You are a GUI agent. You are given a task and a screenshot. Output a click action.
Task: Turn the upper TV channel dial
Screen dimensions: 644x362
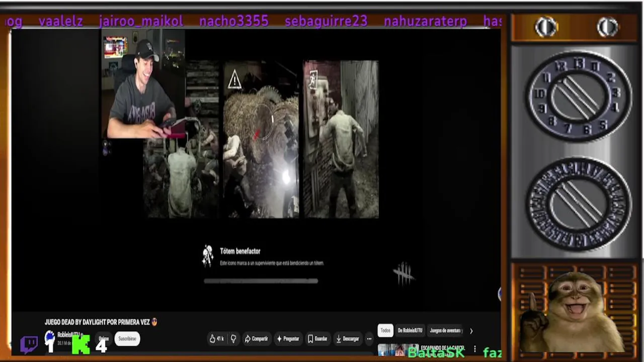[578, 98]
